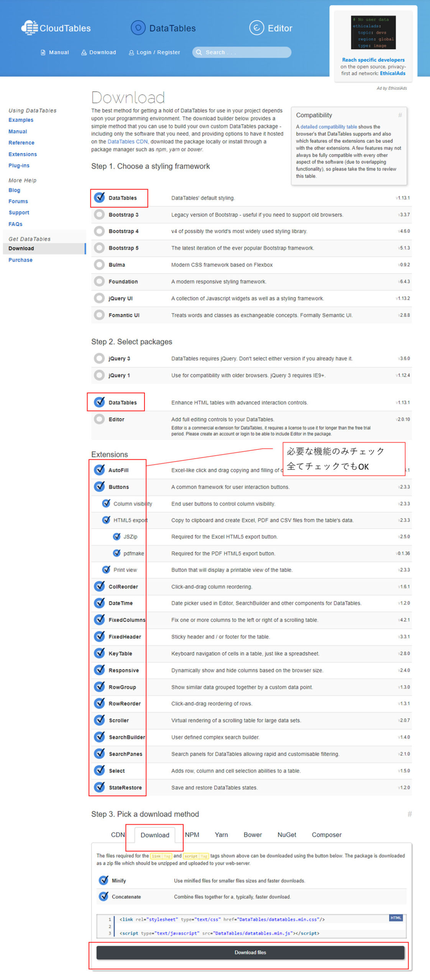Uncheck the Print view option
The width and height of the screenshot is (430, 980).
tap(106, 570)
